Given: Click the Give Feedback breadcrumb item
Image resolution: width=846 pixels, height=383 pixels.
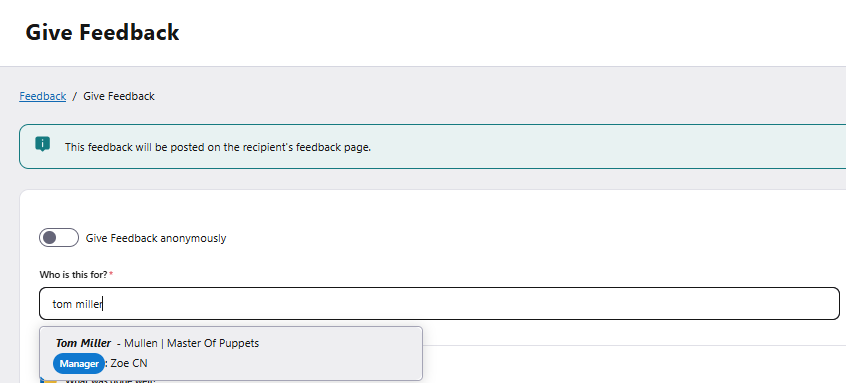Looking at the screenshot, I should pos(119,96).
